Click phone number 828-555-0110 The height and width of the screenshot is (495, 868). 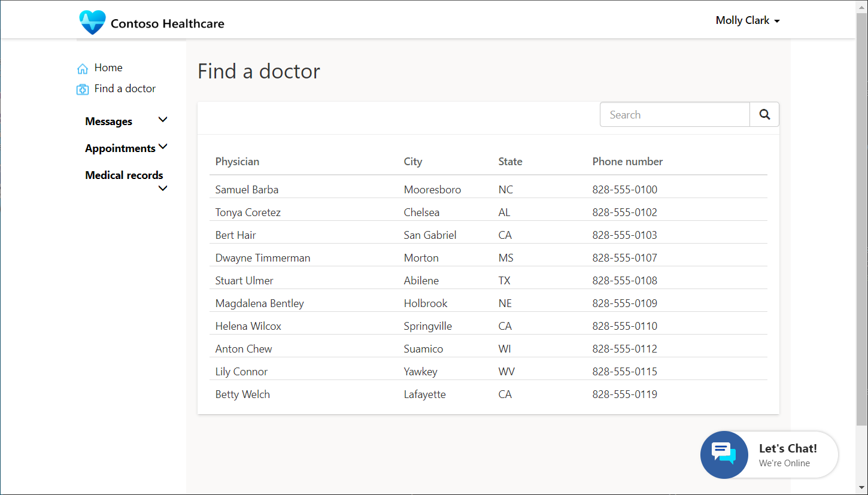tap(625, 326)
